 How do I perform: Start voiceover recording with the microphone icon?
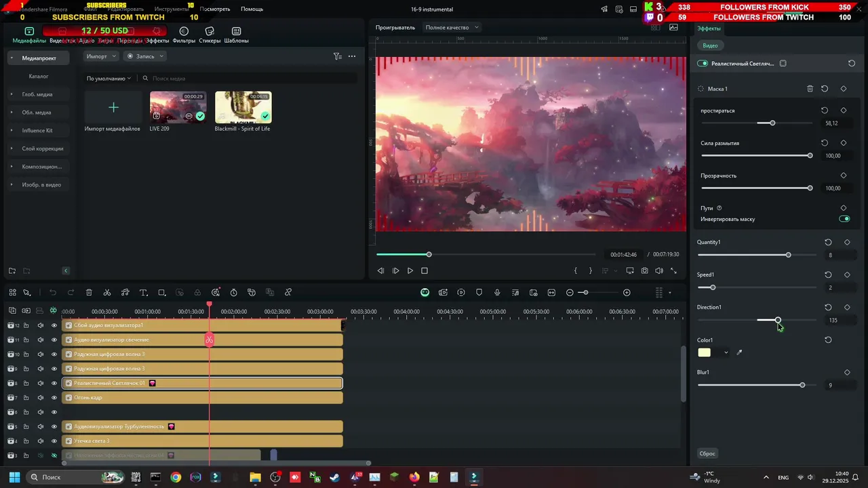click(x=497, y=293)
